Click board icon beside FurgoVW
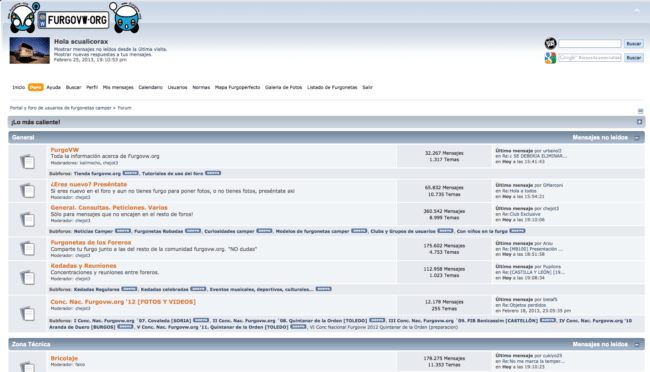Screen dimensions: 650x372 (28, 161)
